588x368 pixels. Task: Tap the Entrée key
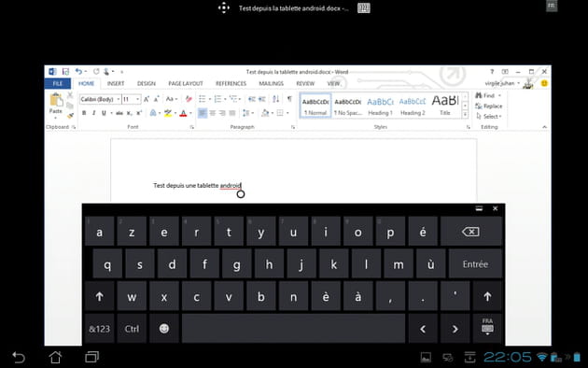click(475, 264)
